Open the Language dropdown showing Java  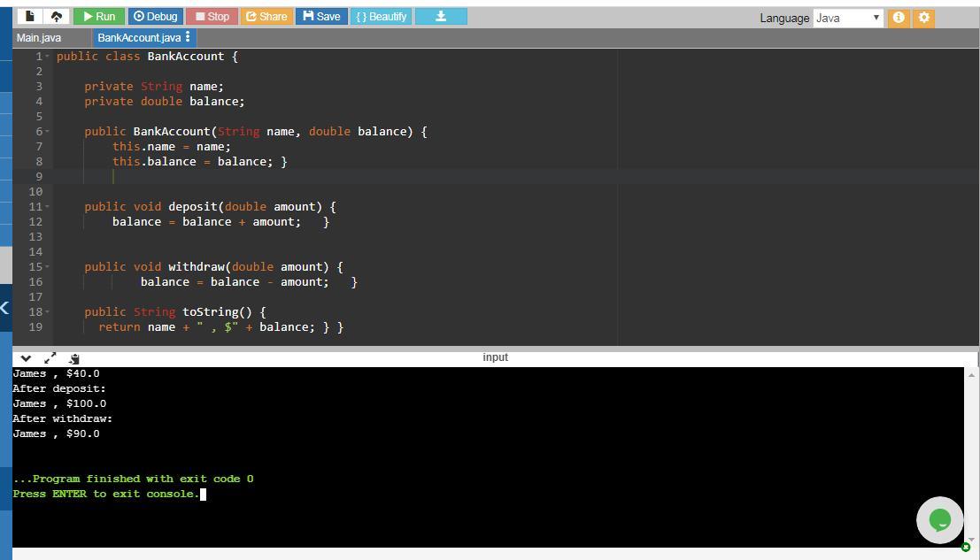[x=847, y=18]
